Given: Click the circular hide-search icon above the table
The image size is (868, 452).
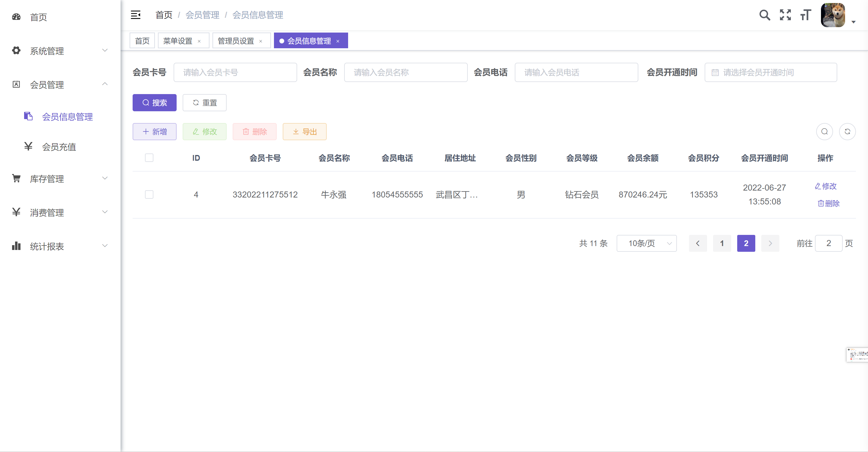Looking at the screenshot, I should coord(824,131).
